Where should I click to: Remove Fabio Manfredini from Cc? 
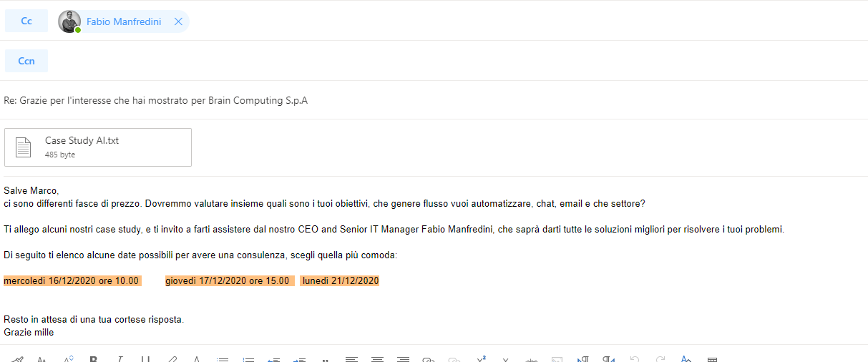click(178, 21)
